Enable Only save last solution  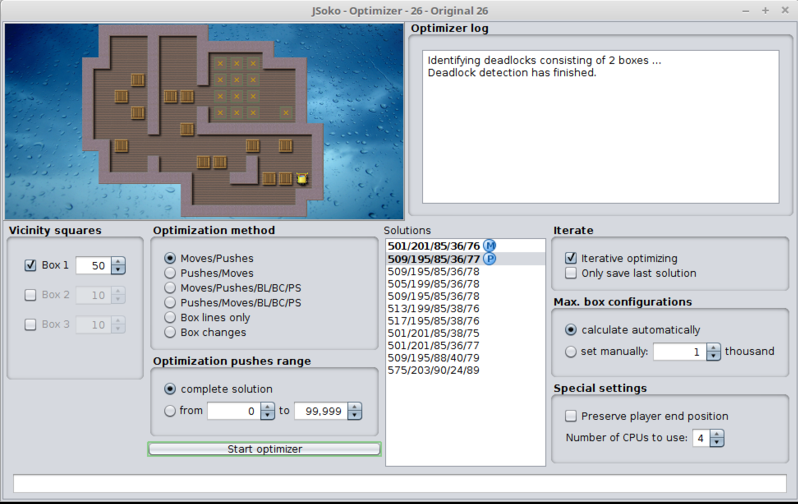[x=571, y=273]
